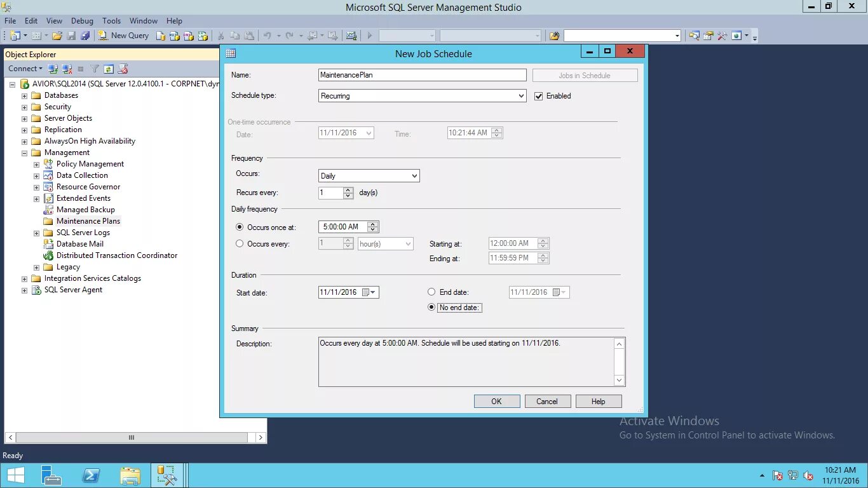Open the View menu
The height and width of the screenshot is (488, 868).
[x=55, y=21]
